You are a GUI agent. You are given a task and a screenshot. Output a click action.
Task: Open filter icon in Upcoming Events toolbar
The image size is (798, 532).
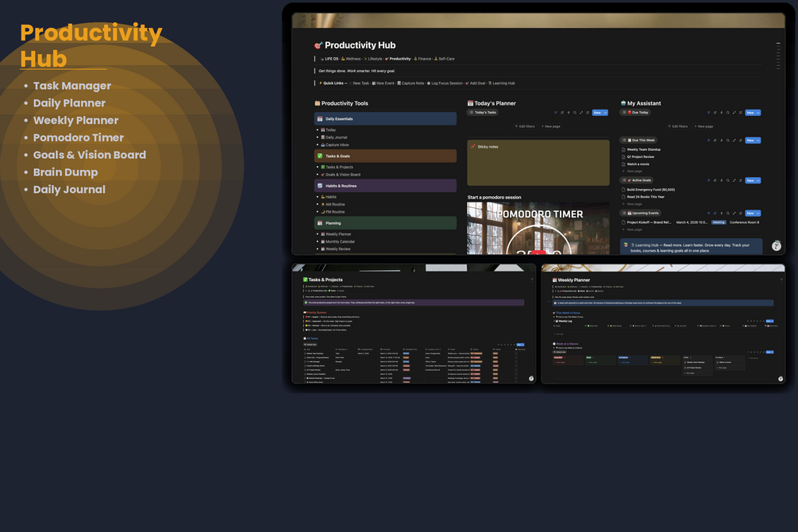[708, 214]
